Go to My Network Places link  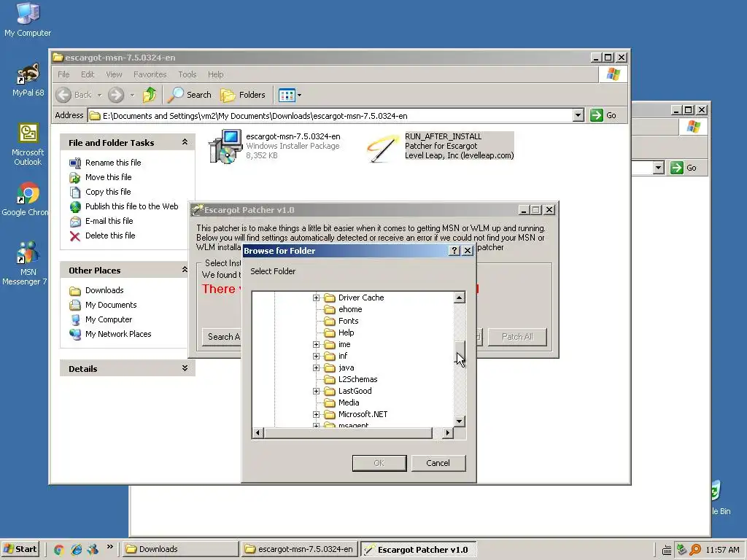click(x=118, y=334)
